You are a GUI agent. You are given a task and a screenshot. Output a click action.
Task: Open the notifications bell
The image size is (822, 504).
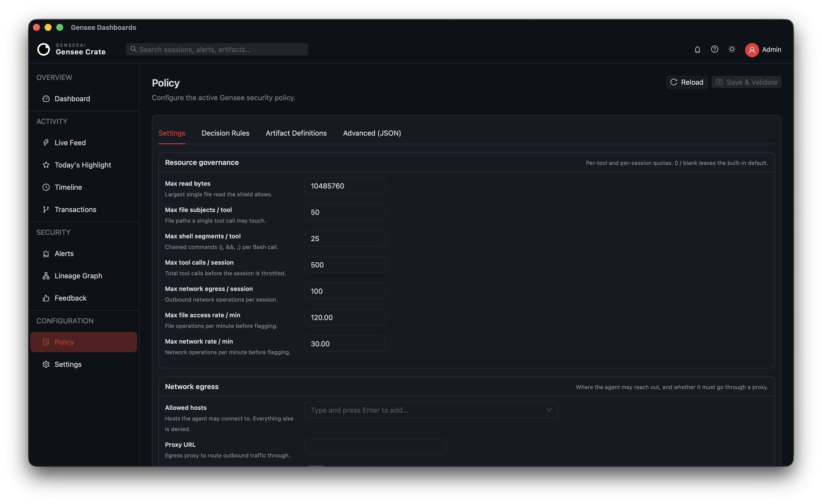tap(697, 49)
